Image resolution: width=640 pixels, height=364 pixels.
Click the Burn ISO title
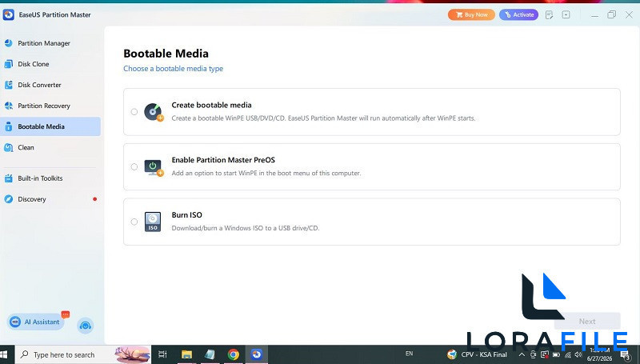click(x=186, y=215)
